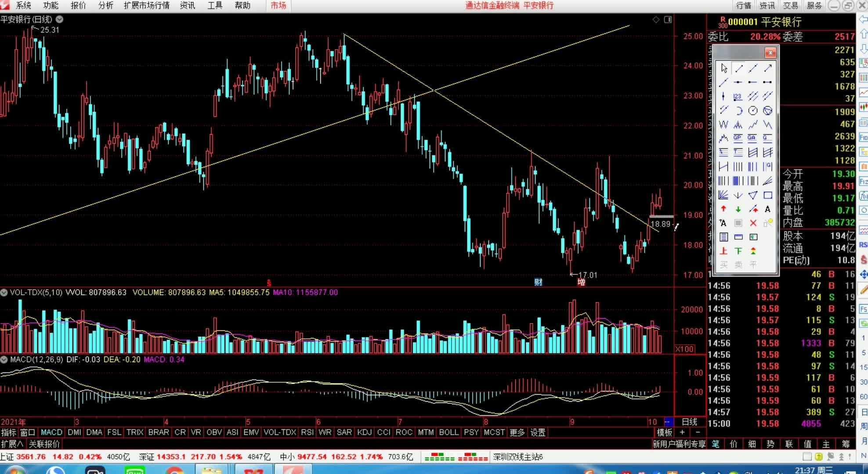Click the red X delete drawing tool
The height and width of the screenshot is (474, 868).
pyautogui.click(x=753, y=223)
